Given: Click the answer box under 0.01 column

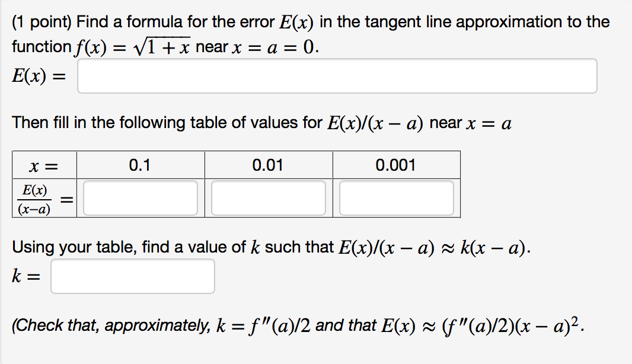Looking at the screenshot, I should (x=267, y=197).
